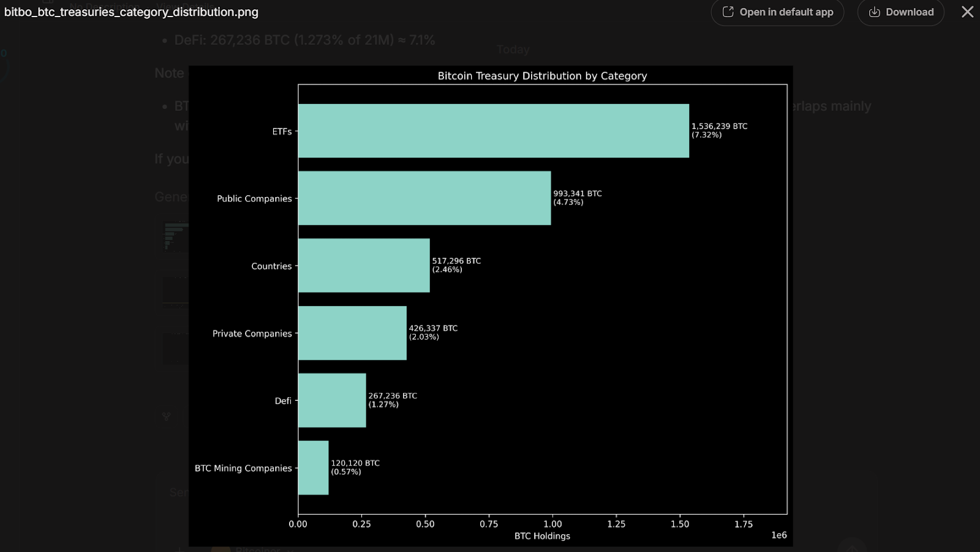
Task: Click the download arrow icon
Action: (874, 12)
